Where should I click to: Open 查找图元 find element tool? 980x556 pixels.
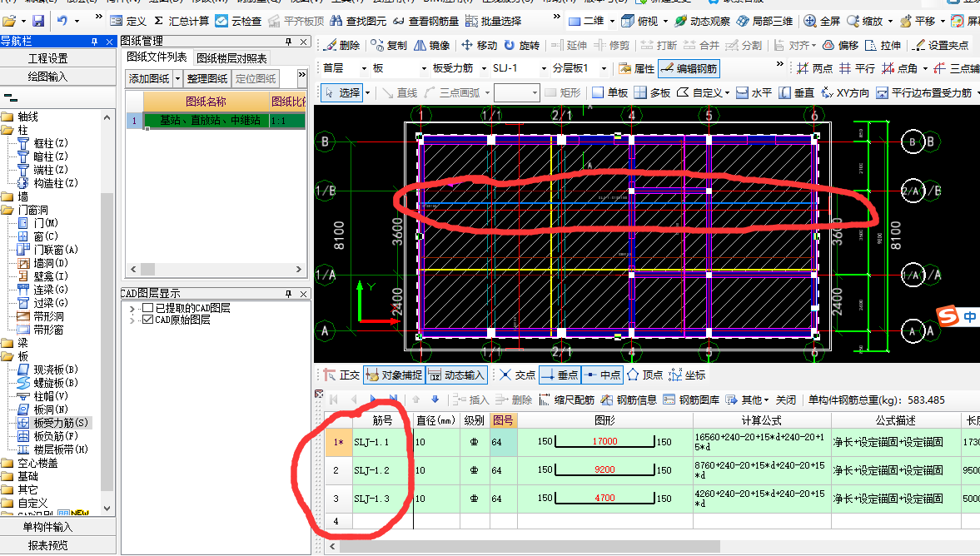click(358, 22)
